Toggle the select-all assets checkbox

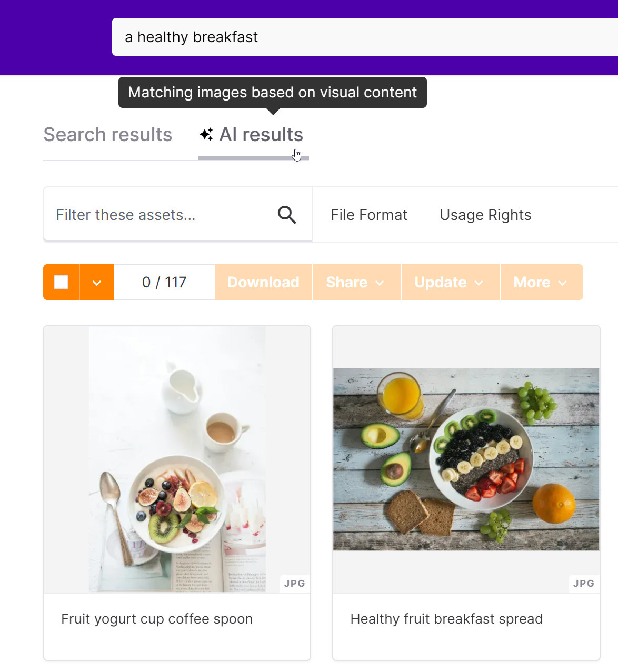tap(61, 282)
